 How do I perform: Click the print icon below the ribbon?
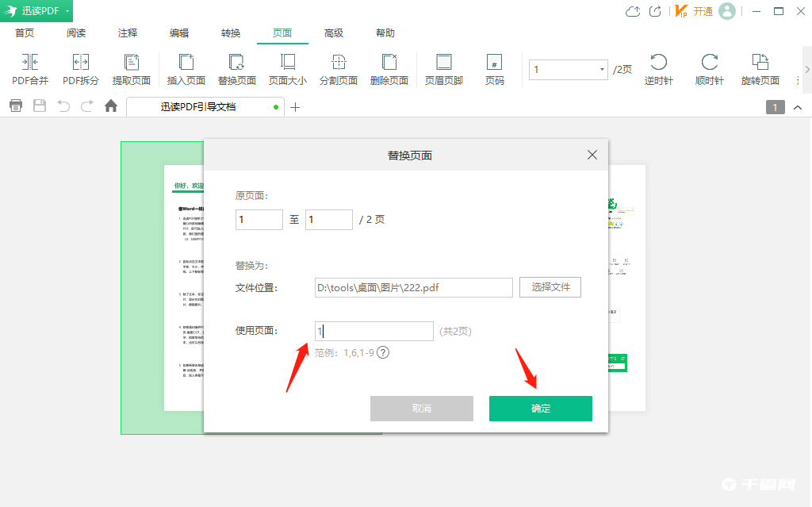pos(16,105)
